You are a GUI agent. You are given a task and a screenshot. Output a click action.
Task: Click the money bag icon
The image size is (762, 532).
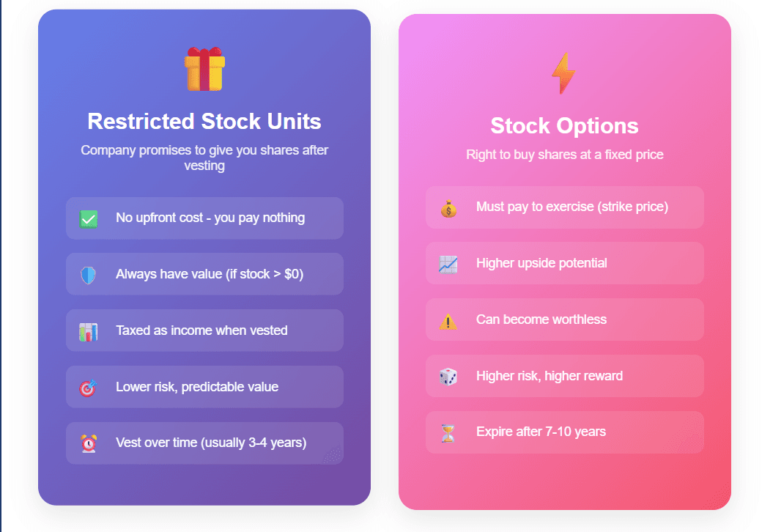coord(448,208)
